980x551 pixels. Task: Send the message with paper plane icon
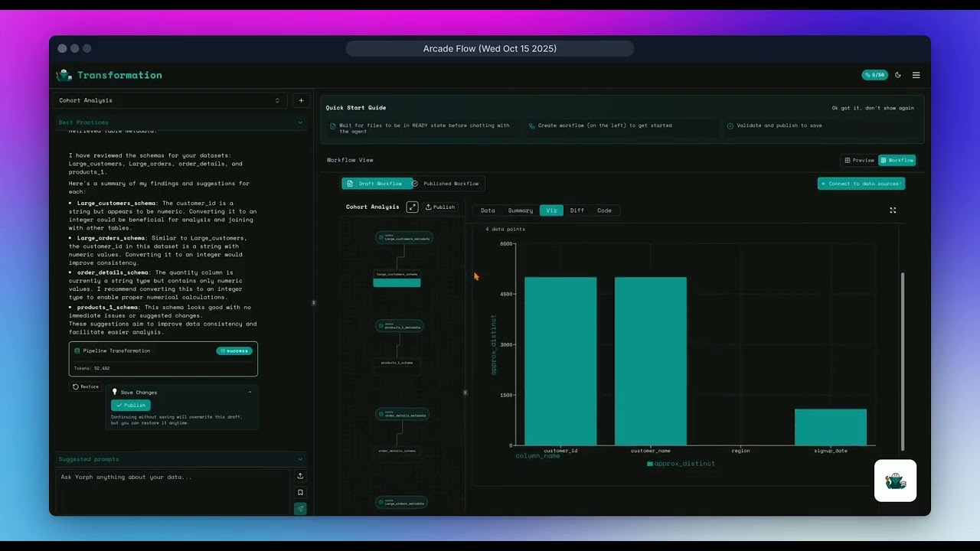pos(300,508)
